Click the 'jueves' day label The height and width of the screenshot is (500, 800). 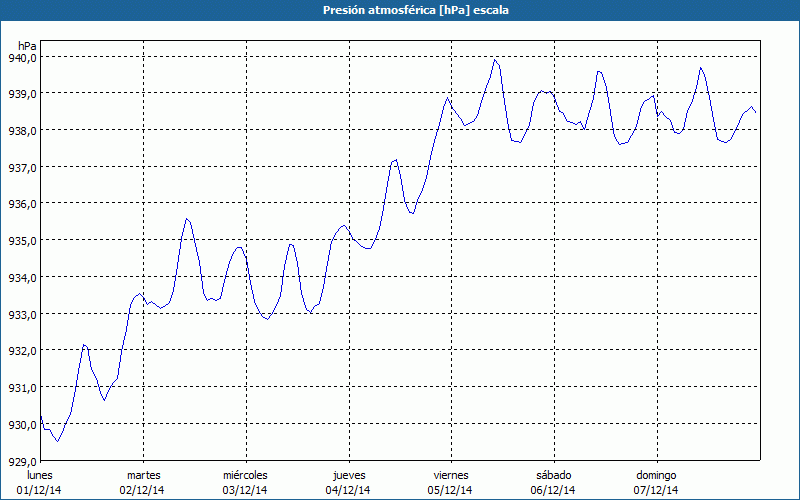click(348, 475)
